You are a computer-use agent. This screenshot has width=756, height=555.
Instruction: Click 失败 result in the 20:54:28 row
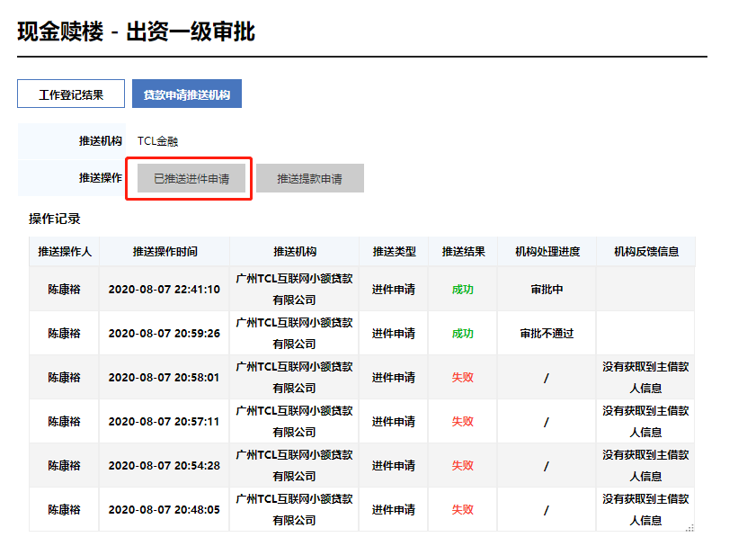[x=463, y=465]
